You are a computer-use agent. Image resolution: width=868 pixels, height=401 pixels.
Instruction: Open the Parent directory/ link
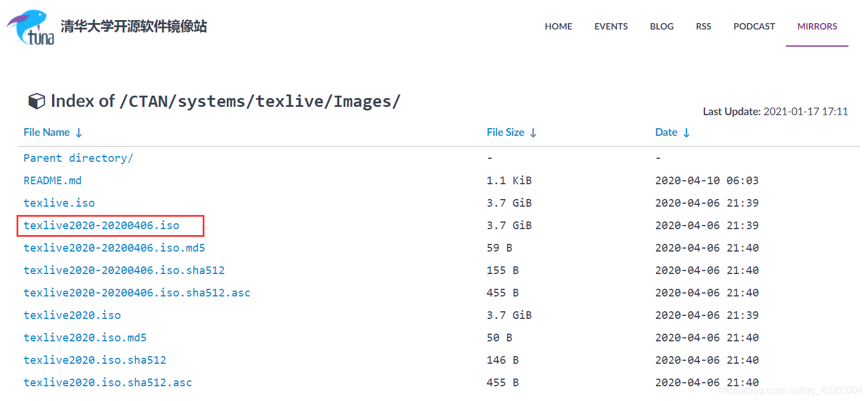(x=79, y=158)
